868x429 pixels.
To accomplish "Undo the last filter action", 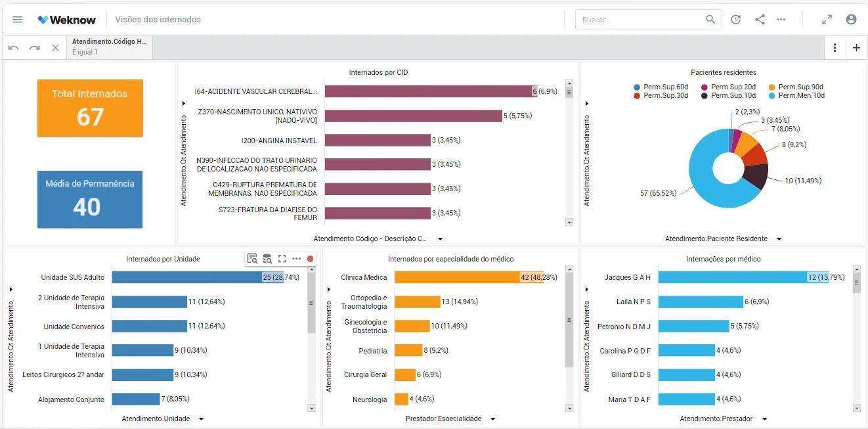I will coord(14,48).
